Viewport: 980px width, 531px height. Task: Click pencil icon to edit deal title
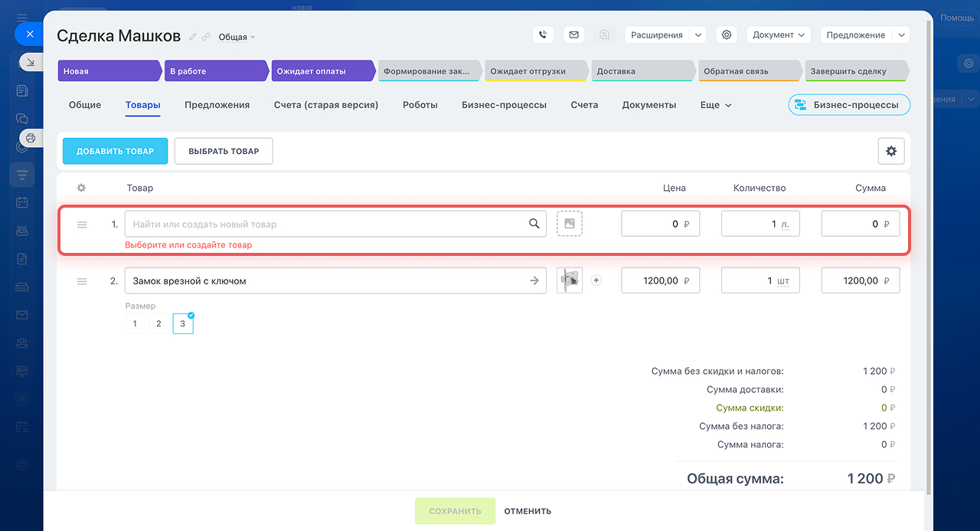pyautogui.click(x=193, y=37)
